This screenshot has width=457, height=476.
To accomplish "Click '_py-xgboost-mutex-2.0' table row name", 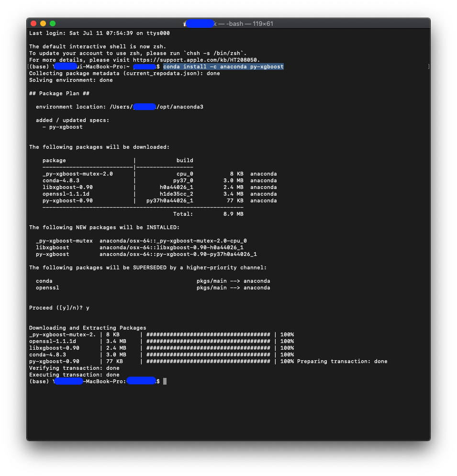I will coord(78,174).
